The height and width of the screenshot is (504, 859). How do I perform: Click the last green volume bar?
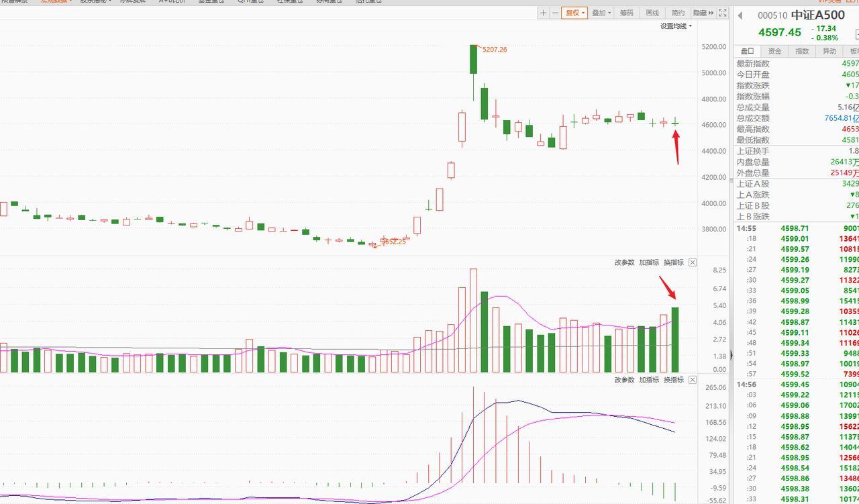[674, 340]
